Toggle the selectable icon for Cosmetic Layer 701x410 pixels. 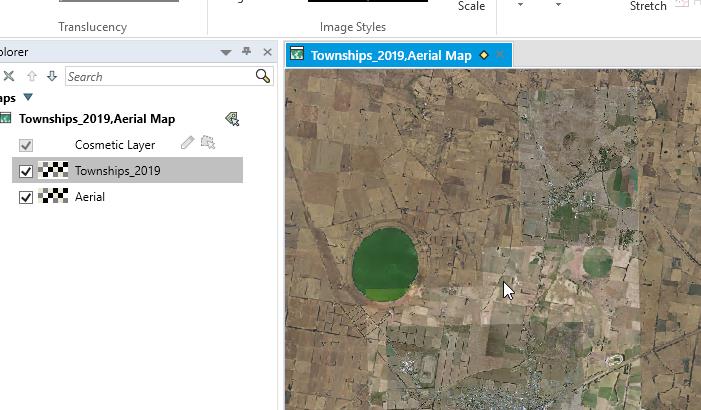208,143
